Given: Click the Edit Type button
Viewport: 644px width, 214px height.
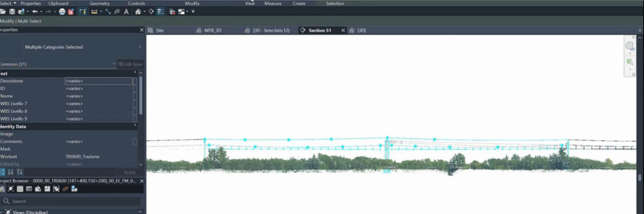Looking at the screenshot, I should (x=130, y=64).
